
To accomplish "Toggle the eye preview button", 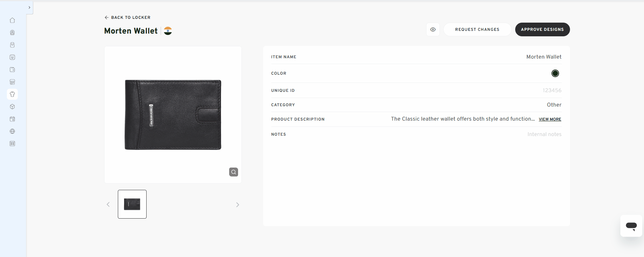I will 433,29.
